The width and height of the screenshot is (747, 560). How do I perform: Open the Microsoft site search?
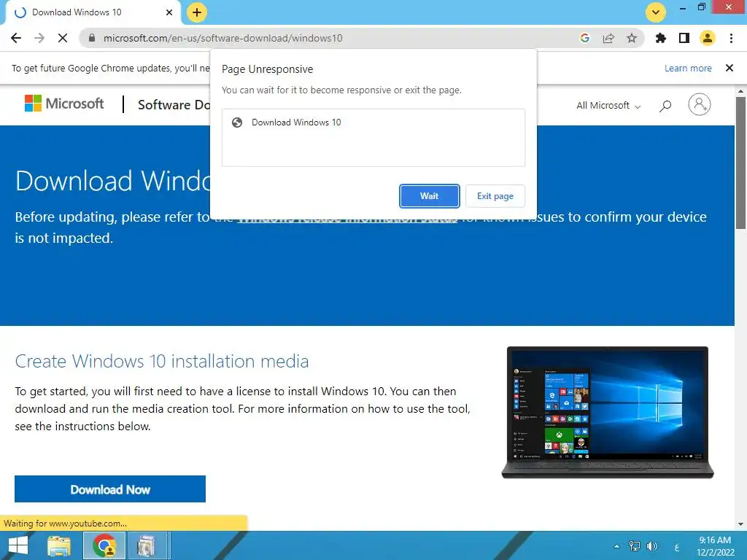click(665, 105)
